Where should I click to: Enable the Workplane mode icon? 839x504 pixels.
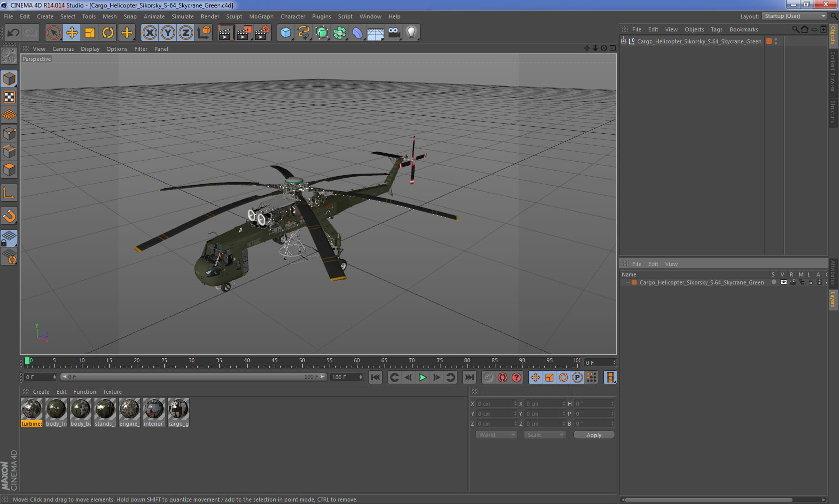9,115
